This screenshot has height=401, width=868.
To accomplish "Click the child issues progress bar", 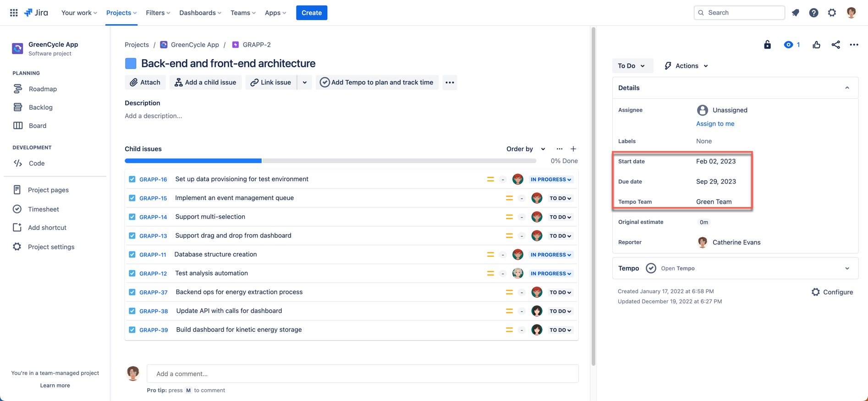I will 330,161.
